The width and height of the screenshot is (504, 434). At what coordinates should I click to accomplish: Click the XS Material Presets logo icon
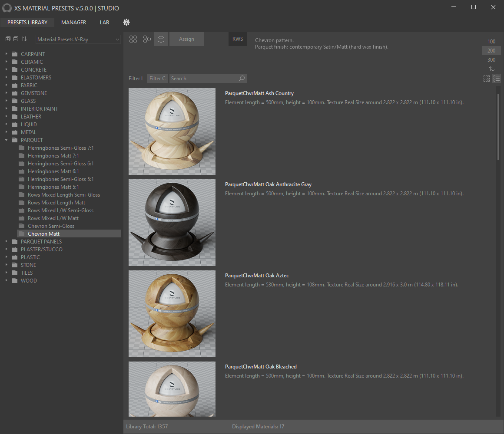(7, 8)
